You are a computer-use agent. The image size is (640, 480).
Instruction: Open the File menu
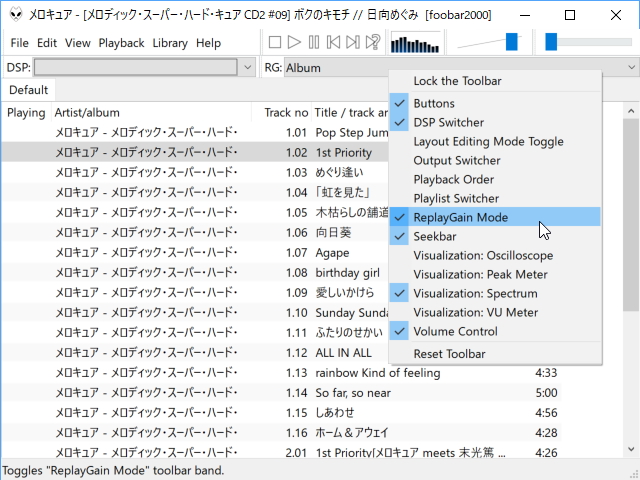tap(19, 43)
